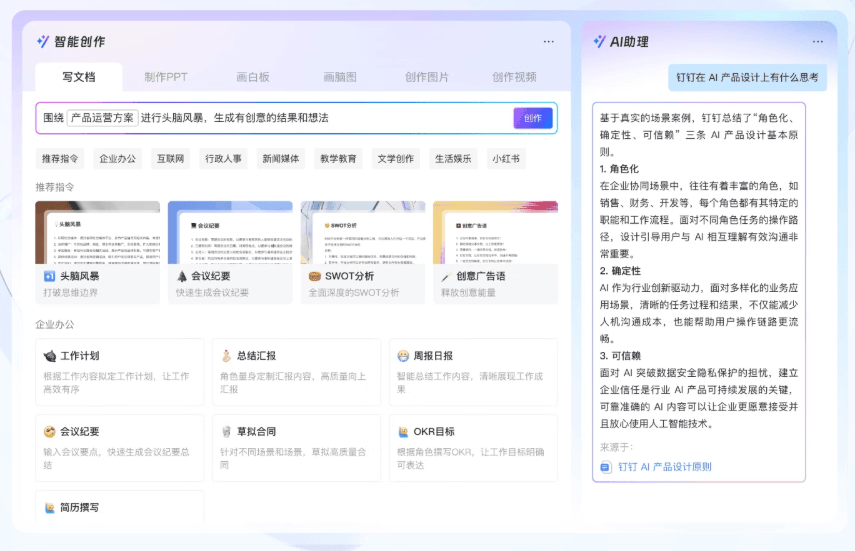The height and width of the screenshot is (551, 855).
Task: Switch to the 制作PPT tab
Action: (x=165, y=77)
